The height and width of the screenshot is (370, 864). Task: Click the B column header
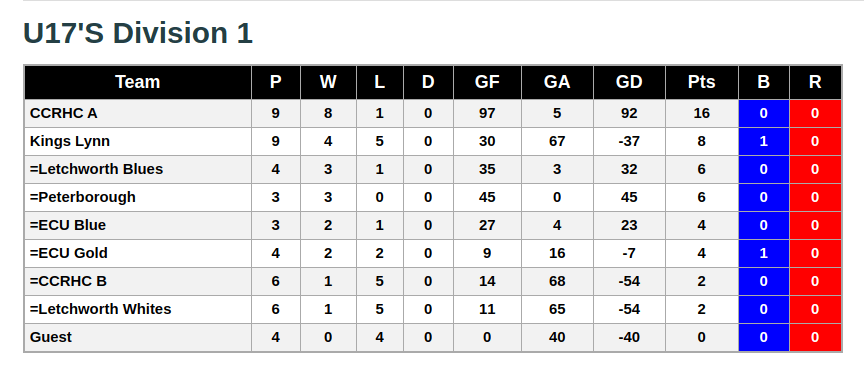(x=763, y=82)
